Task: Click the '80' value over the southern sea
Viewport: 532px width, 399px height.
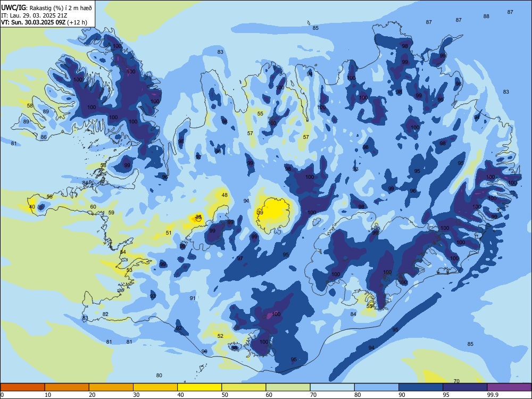Action: tap(159, 375)
